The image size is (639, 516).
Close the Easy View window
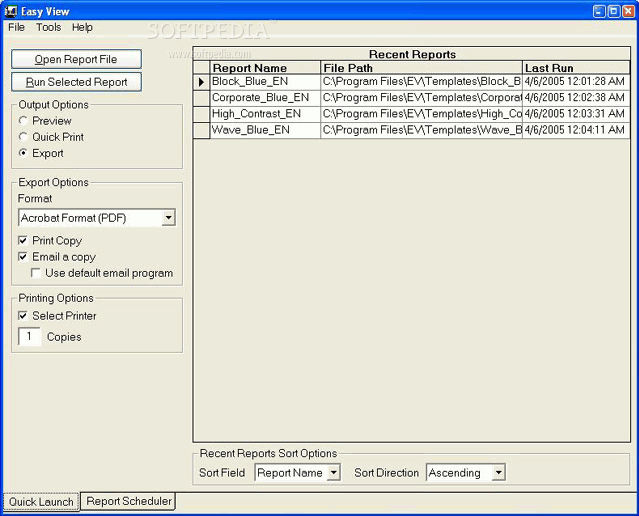[628, 11]
